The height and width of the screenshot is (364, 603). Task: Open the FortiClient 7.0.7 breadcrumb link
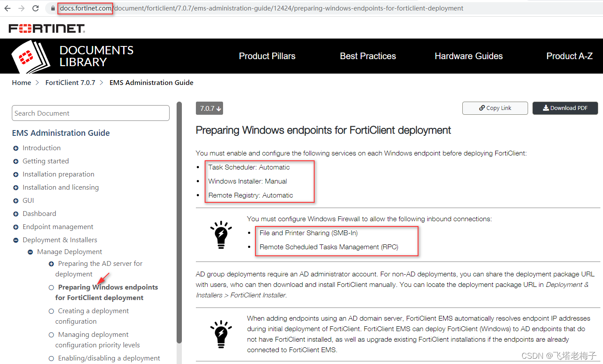70,82
